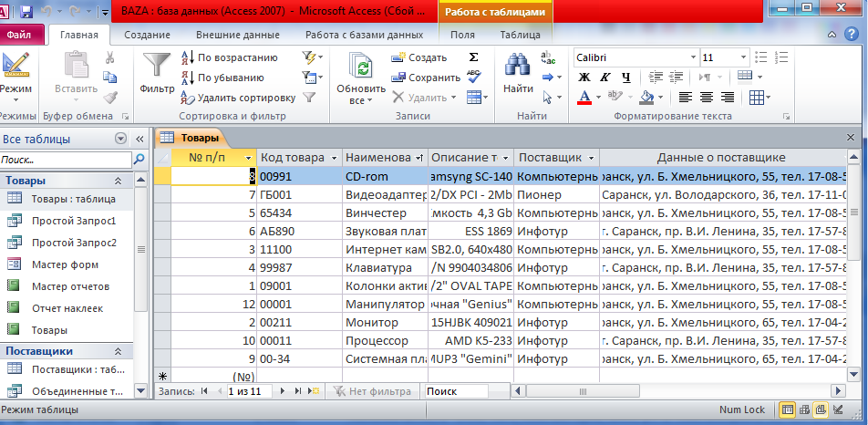The width and height of the screenshot is (868, 425).
Task: Open the advanced filter options dropdown
Action: pos(312,77)
